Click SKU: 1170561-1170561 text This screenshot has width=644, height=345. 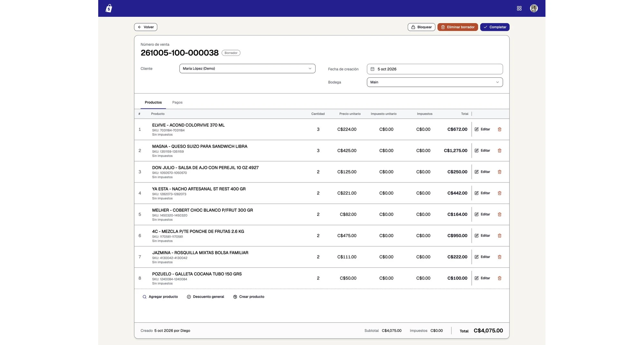(167, 237)
